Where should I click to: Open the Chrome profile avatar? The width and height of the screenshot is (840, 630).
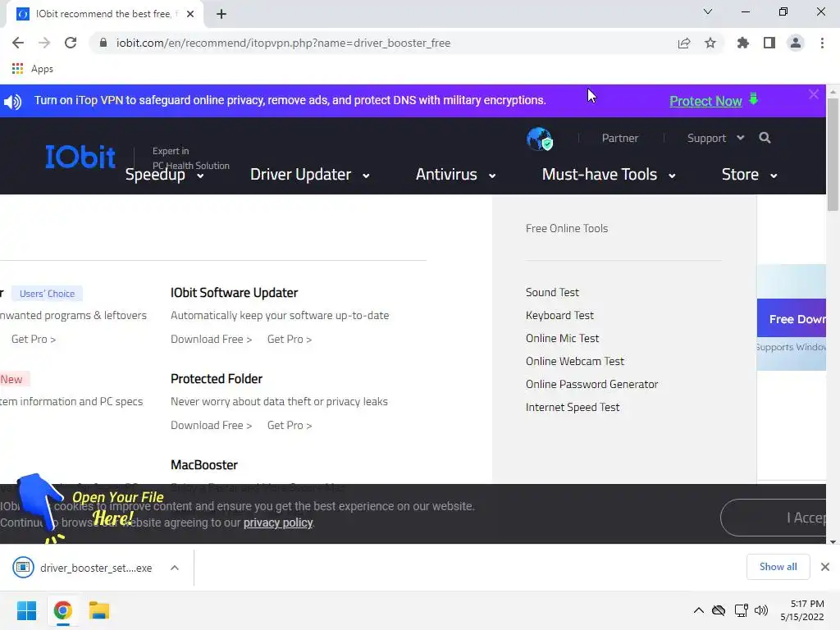(x=796, y=43)
